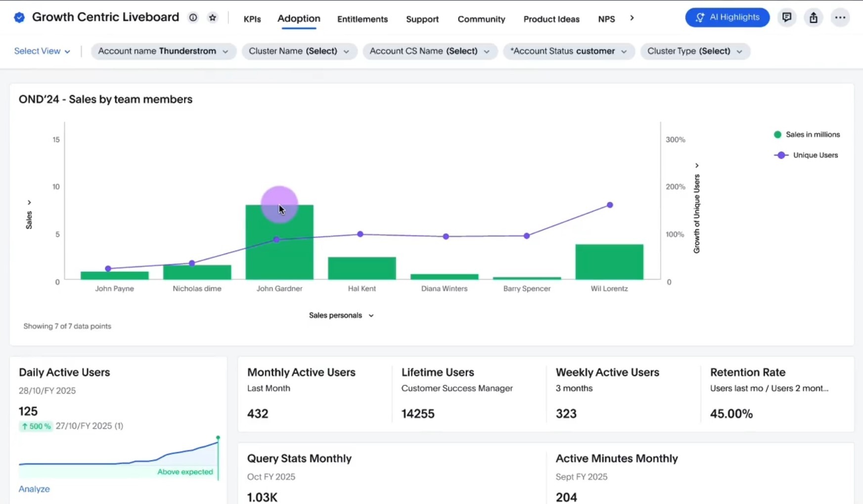Select the Nicholas dime bar
This screenshot has width=863, height=504.
[197, 272]
